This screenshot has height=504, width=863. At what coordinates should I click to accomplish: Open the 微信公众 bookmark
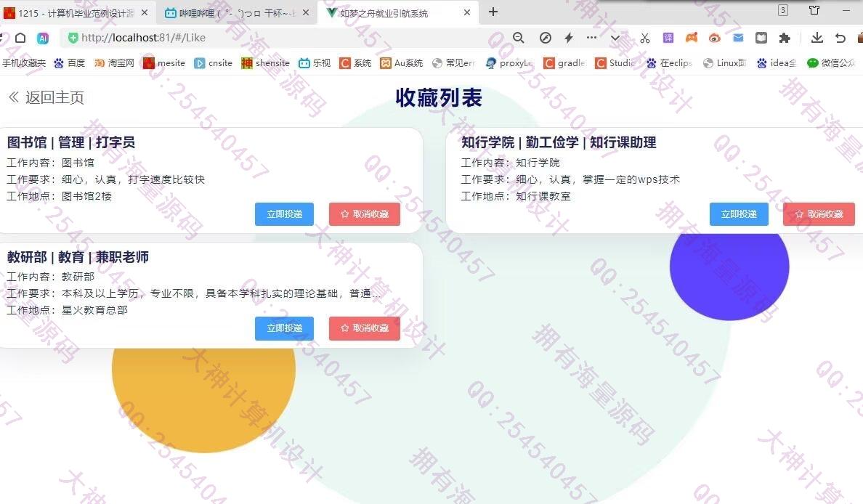click(831, 63)
